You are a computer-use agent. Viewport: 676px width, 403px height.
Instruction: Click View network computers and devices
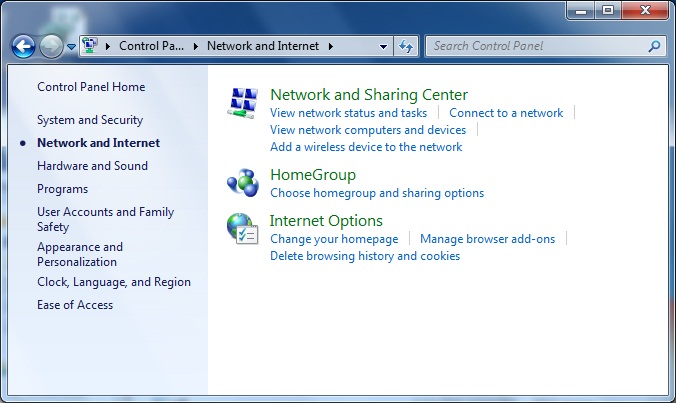368,130
